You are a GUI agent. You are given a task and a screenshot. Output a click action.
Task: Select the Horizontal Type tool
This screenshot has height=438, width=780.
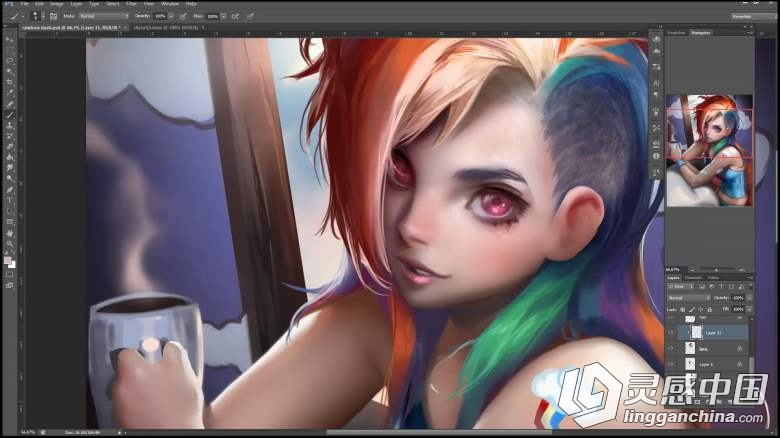[x=9, y=201]
